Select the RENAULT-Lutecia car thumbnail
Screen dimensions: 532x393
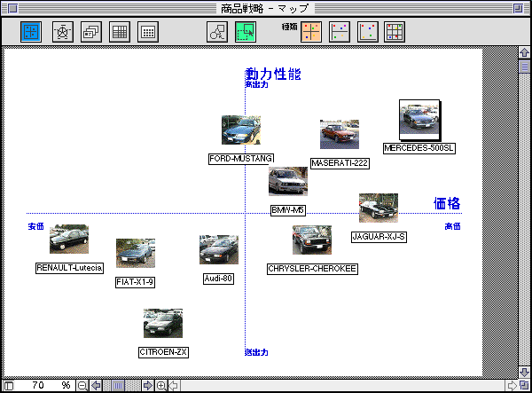(x=69, y=239)
